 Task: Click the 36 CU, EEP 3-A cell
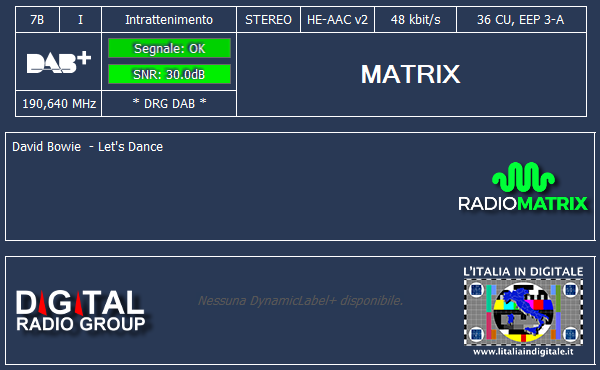pos(521,20)
